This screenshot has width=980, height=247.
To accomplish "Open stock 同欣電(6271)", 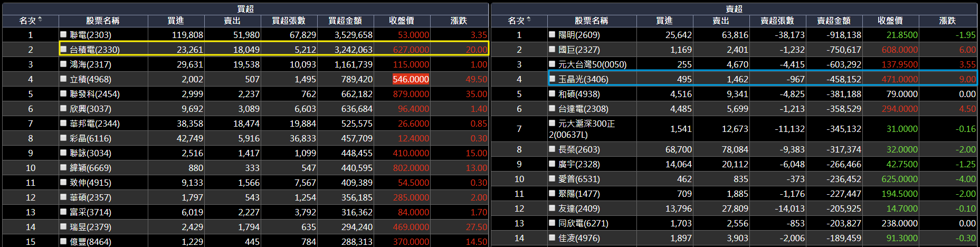I will click(583, 223).
